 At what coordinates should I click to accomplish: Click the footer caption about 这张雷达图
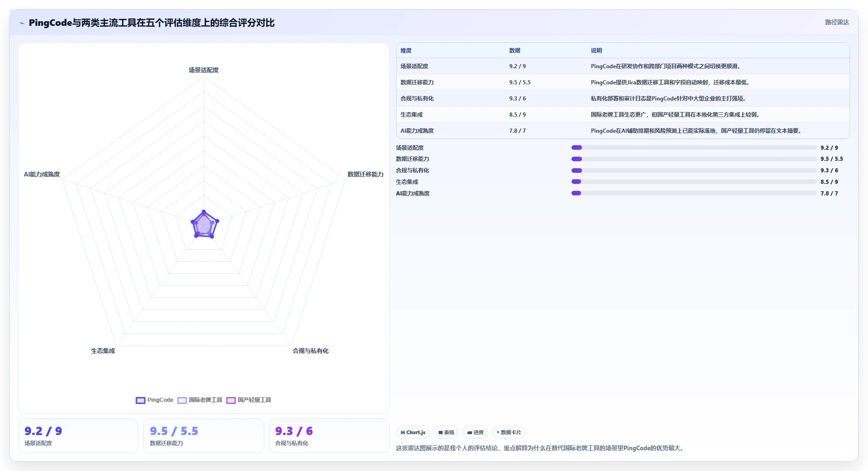(540, 448)
